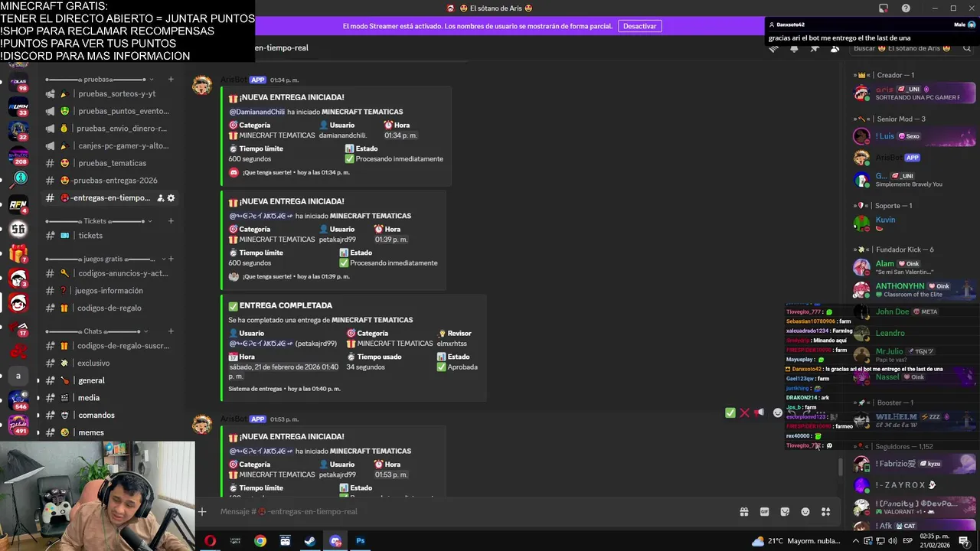Show pinned messages pin icon
This screenshot has height=551, width=980.
point(815,48)
